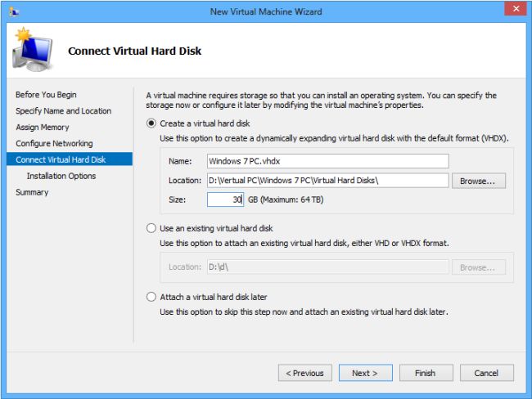
Task: Click the 'Size:' field label
Action: [x=178, y=199]
